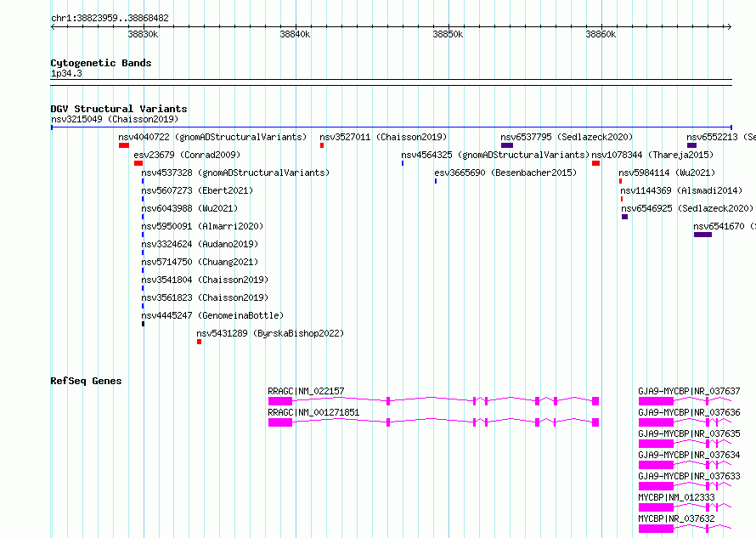756x538 pixels.
Task: Click the red bar under esv23679
Action: click(138, 163)
